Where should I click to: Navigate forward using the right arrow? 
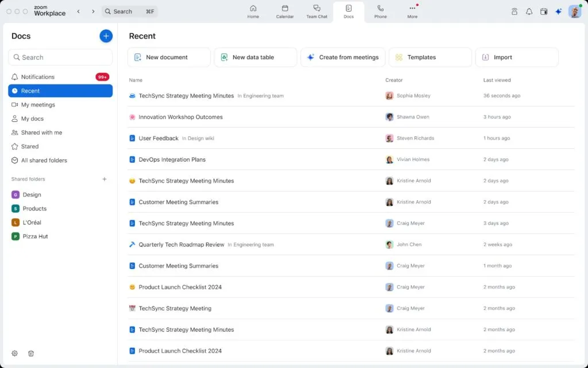pyautogui.click(x=93, y=11)
